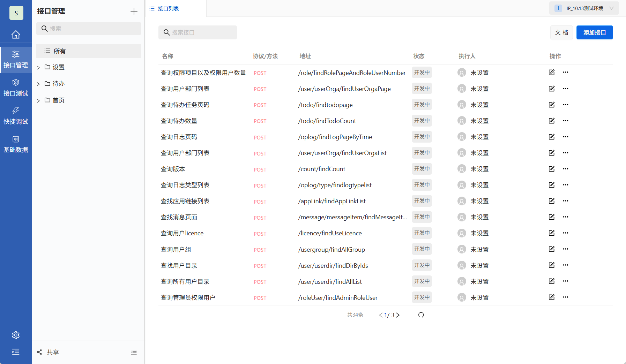Open 快捷调试 from the sidebar
Viewport: 626px width, 364px height.
(16, 116)
